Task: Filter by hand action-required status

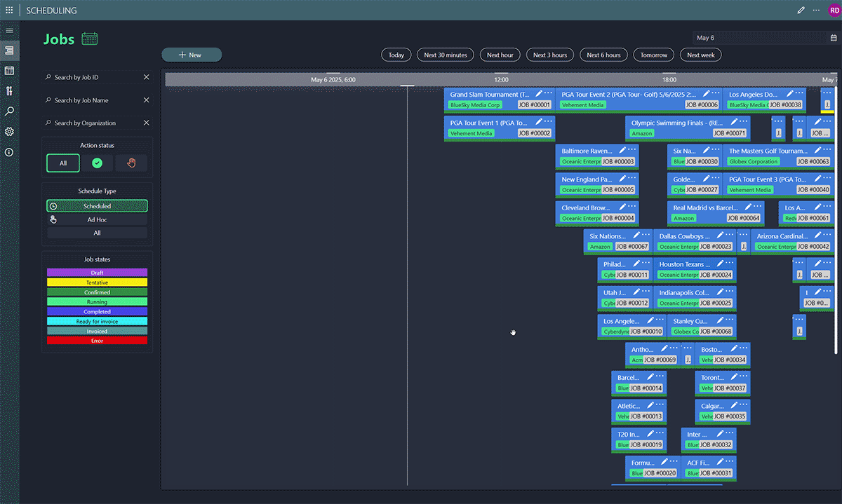Action: 132,163
